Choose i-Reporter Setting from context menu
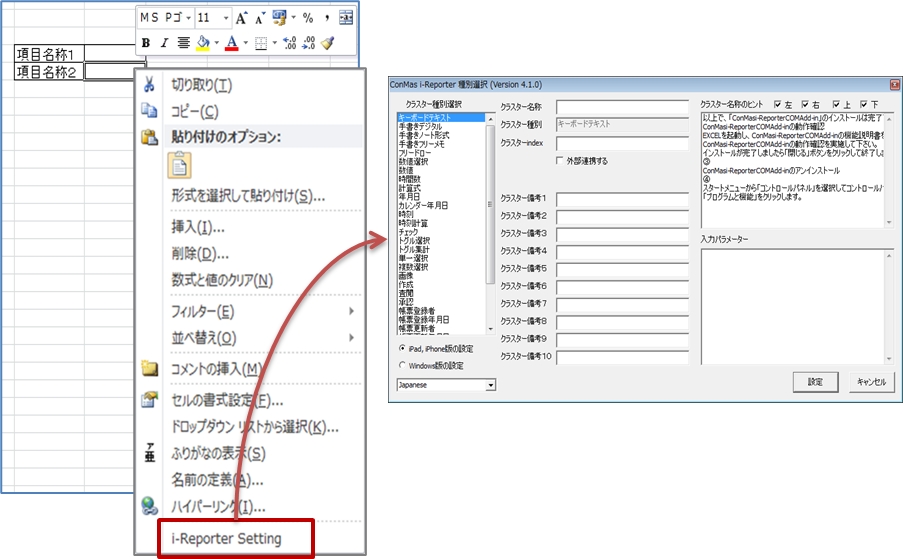 point(226,538)
